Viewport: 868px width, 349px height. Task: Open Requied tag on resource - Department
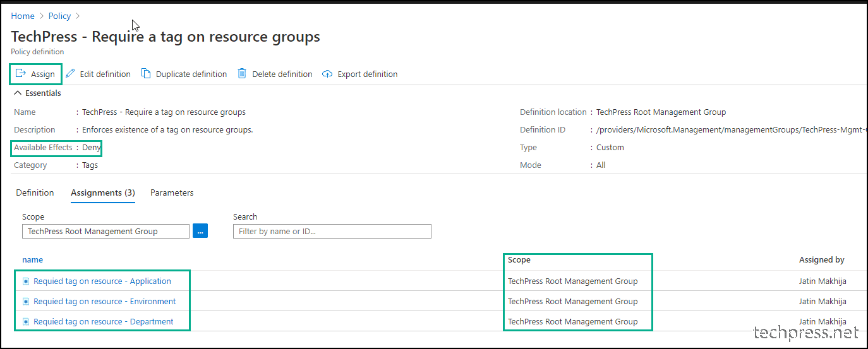(x=104, y=322)
